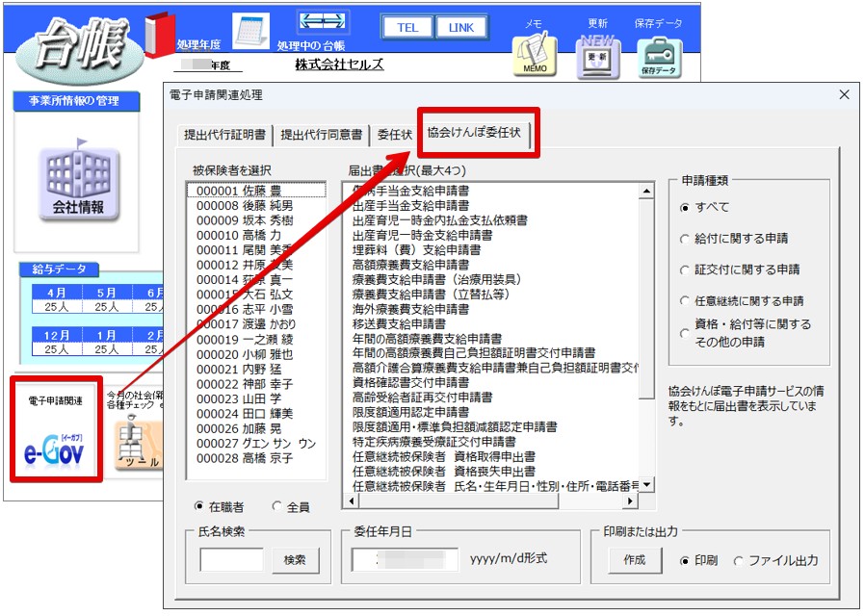Click the 更新 NEW monitor icon
The width and height of the screenshot is (865, 616).
[597, 57]
